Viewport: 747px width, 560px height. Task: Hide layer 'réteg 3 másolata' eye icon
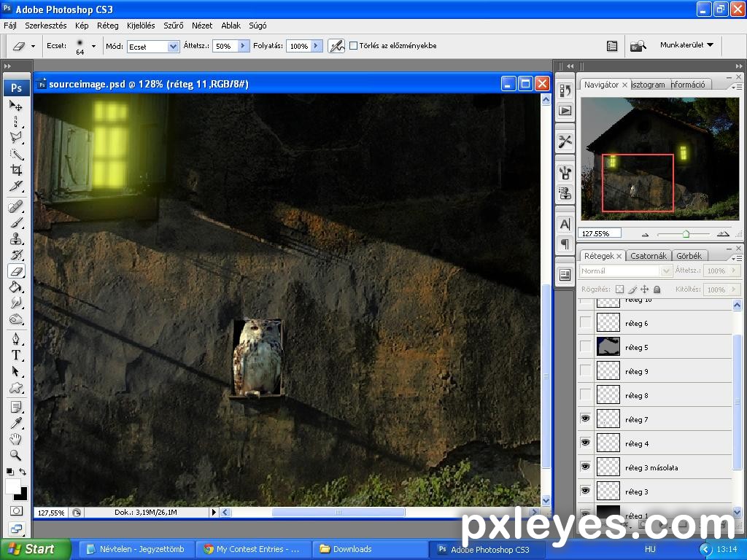(586, 467)
